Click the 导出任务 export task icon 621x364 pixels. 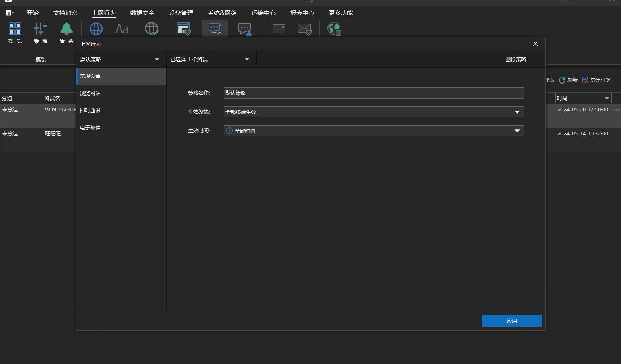585,80
